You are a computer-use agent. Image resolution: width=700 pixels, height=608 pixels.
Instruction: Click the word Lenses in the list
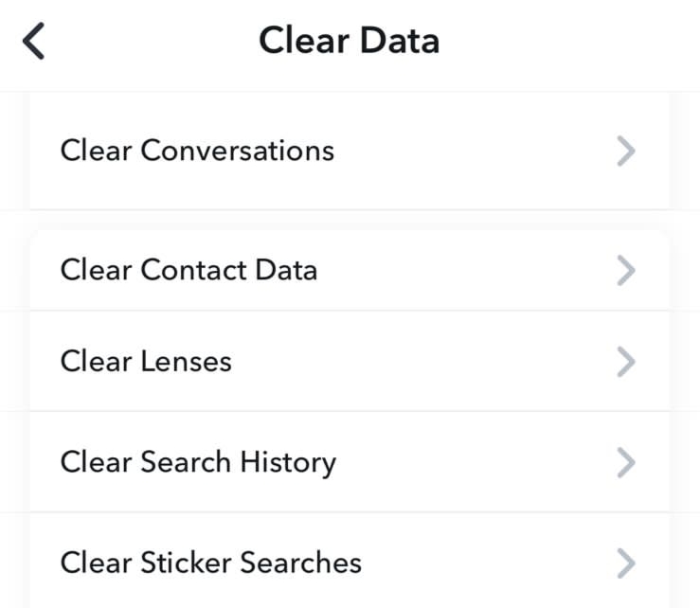(x=187, y=361)
